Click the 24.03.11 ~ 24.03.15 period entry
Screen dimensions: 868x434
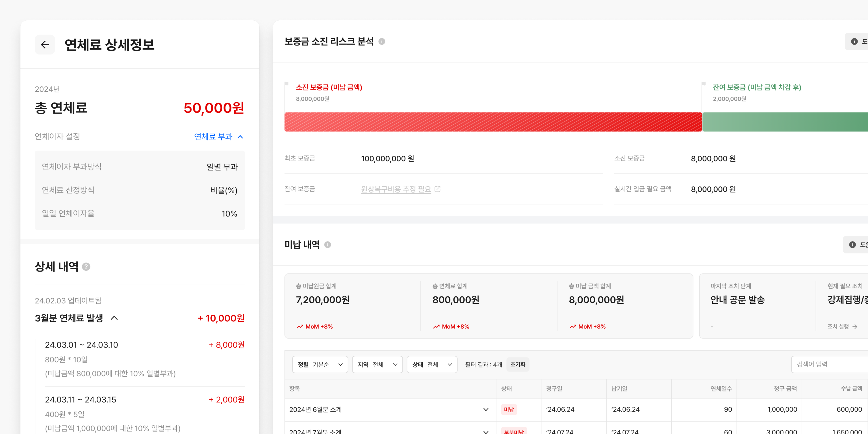[80, 400]
